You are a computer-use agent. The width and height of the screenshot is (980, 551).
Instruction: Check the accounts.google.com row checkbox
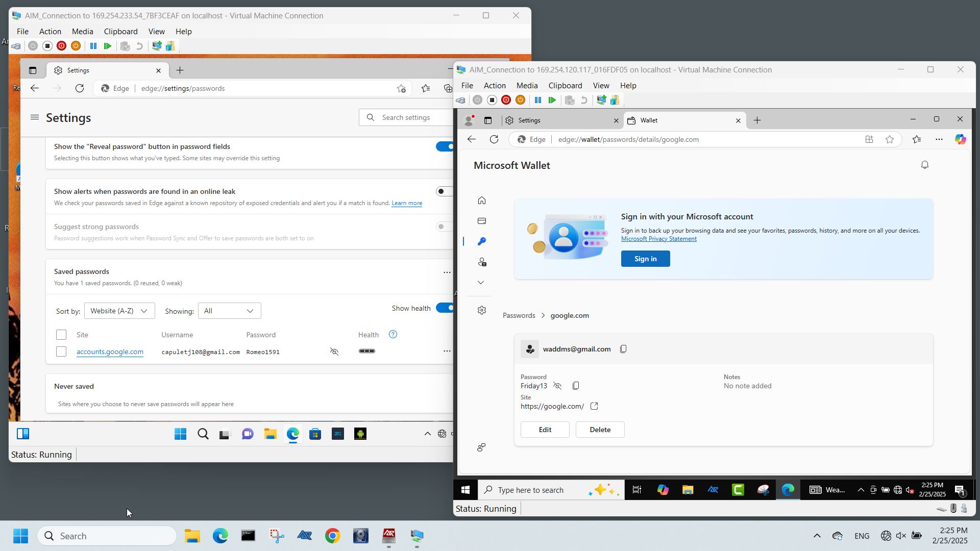(x=61, y=352)
